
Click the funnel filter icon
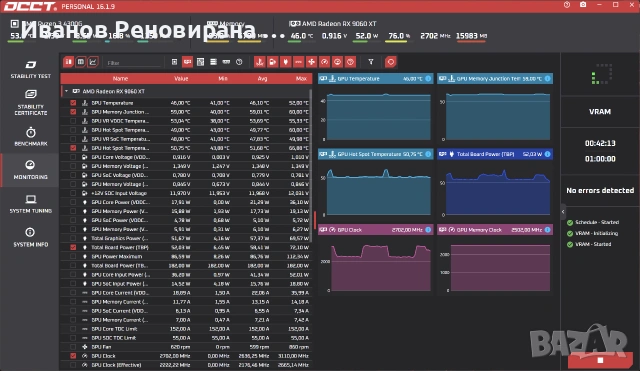(x=371, y=62)
